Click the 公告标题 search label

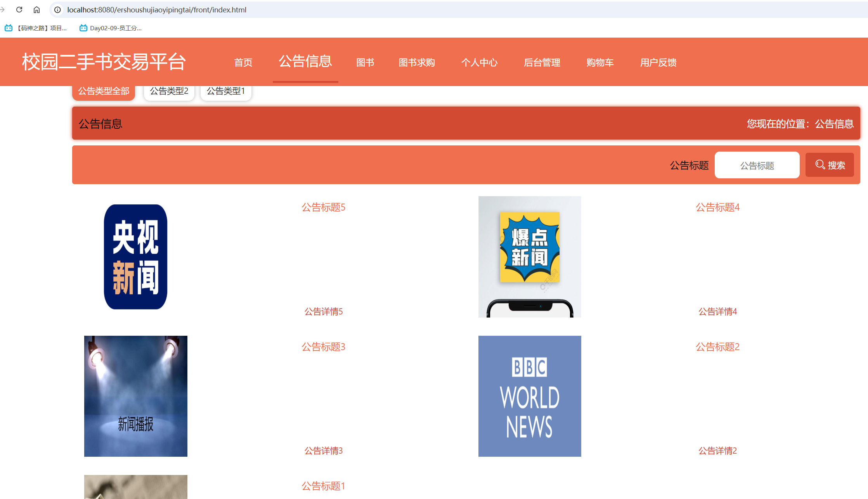(689, 165)
